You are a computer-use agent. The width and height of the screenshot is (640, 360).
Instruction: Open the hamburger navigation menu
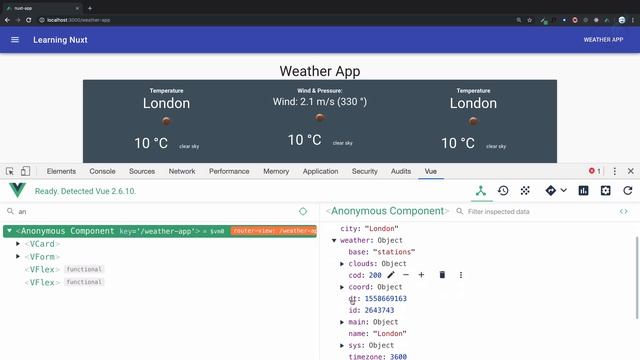click(x=15, y=40)
